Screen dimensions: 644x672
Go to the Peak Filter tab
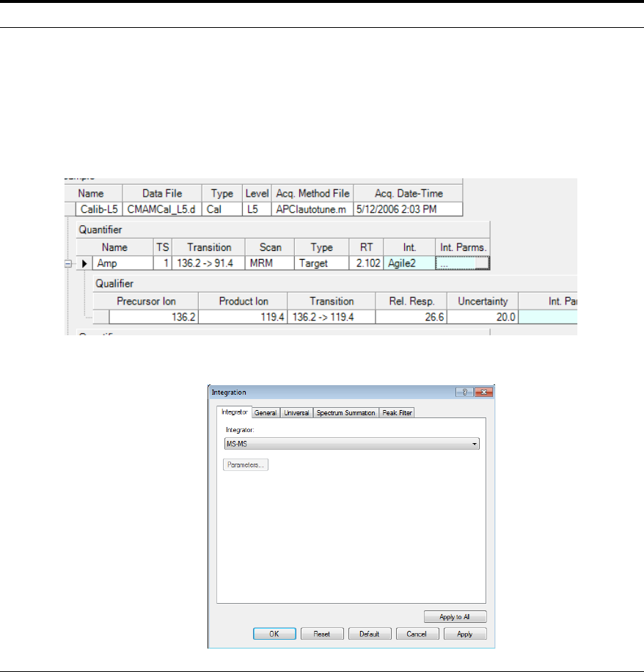(x=398, y=413)
